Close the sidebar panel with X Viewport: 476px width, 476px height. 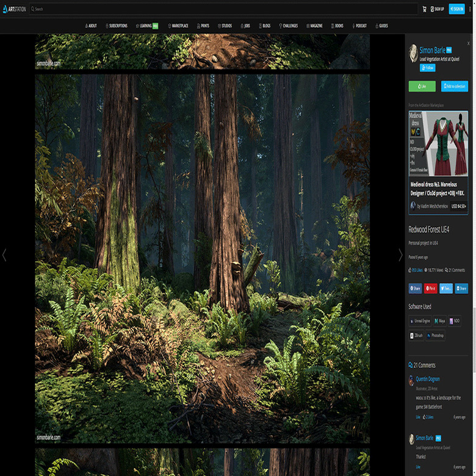click(x=469, y=43)
